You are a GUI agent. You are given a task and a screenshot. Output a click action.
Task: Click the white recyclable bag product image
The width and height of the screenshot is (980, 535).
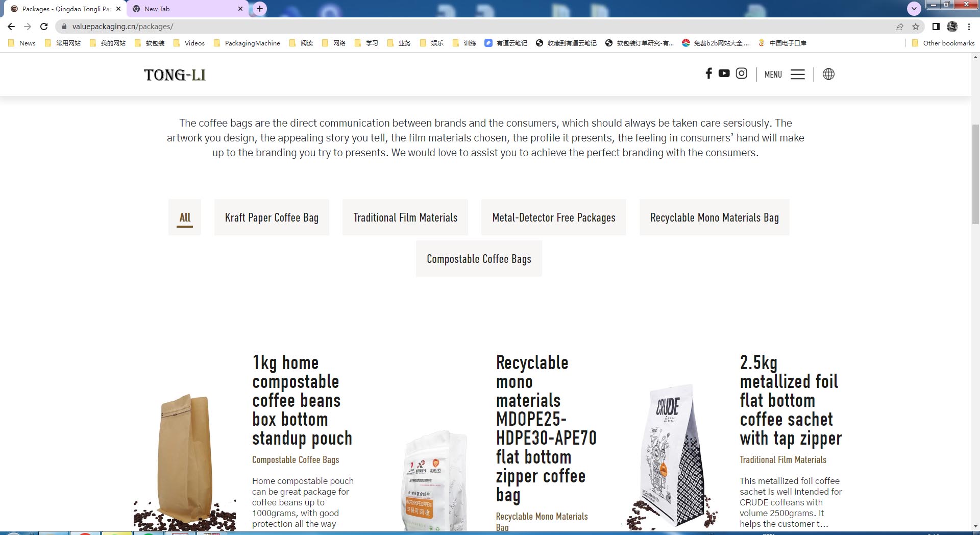coord(434,480)
